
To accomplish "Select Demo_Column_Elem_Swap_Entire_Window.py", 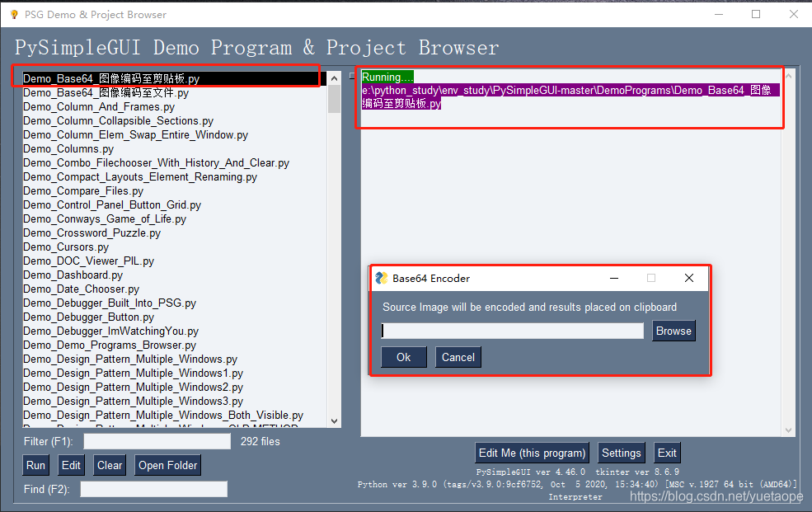I will coord(175,134).
